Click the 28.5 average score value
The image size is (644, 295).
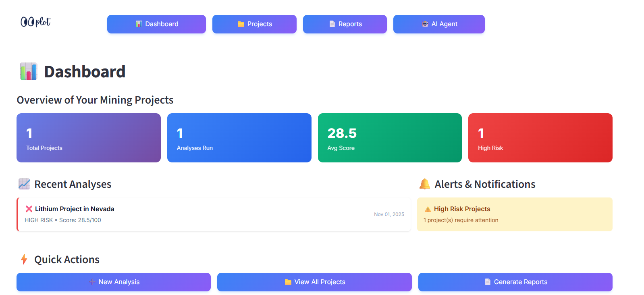pyautogui.click(x=342, y=133)
